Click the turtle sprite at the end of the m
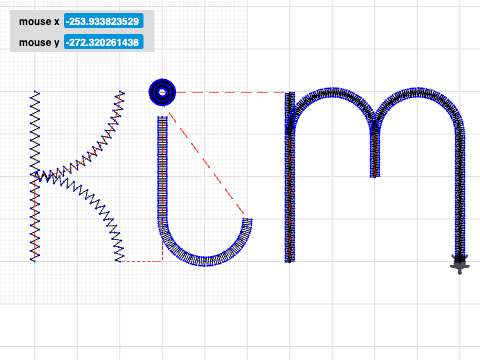The height and width of the screenshot is (360, 480). tap(460, 264)
